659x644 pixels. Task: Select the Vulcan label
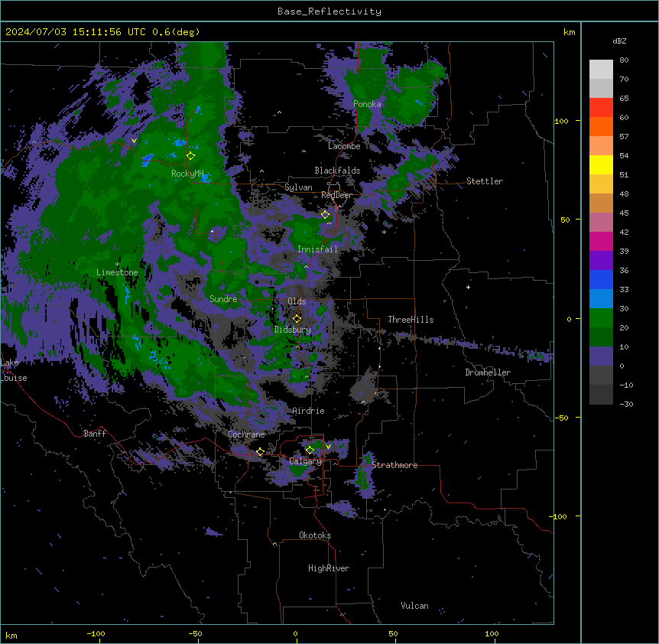[415, 606]
